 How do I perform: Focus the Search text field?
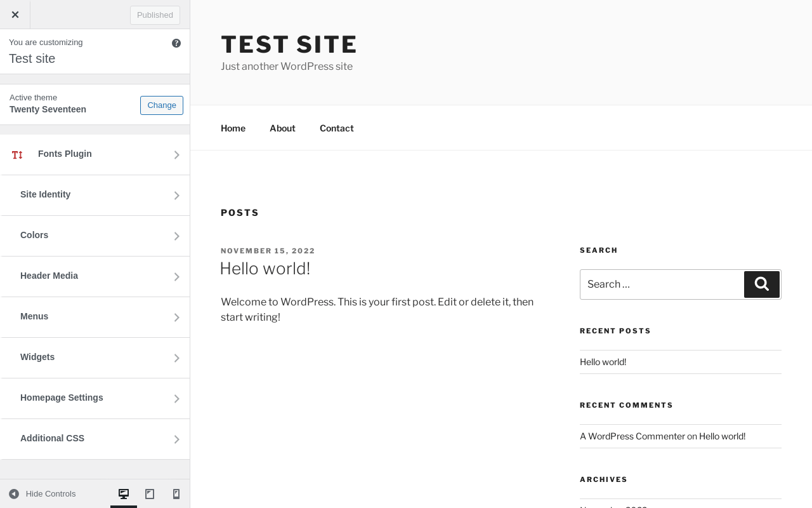click(661, 284)
